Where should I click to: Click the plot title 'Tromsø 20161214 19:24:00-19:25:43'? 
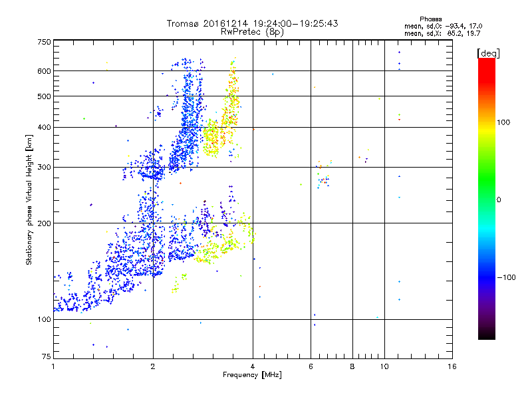[252, 23]
